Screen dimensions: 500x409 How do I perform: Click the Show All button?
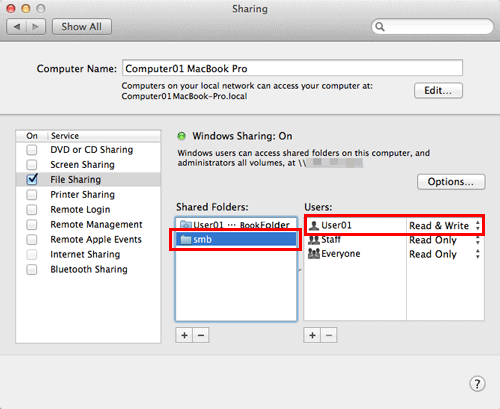coord(82,27)
